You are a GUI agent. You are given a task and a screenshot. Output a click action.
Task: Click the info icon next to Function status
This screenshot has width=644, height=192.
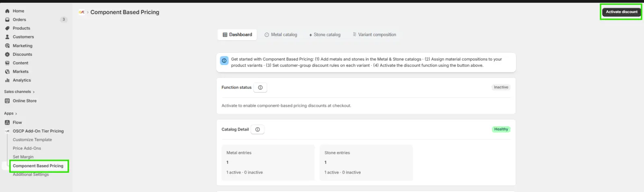click(x=260, y=88)
